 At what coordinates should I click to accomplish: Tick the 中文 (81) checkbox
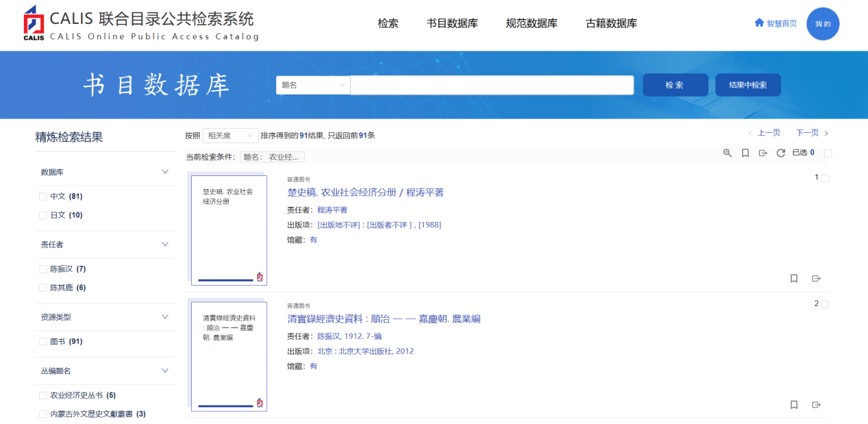(x=43, y=197)
